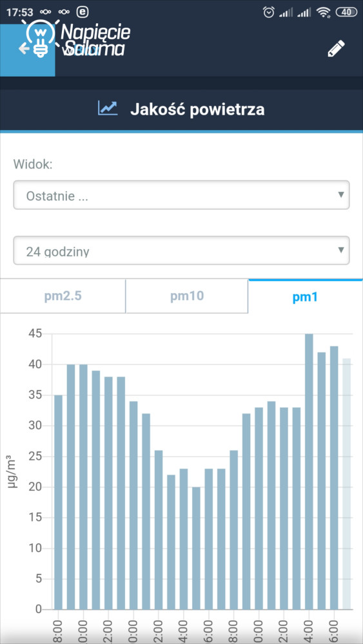The width and height of the screenshot is (363, 644).
Task: Open the 24 godziny period dropdown
Action: click(181, 251)
